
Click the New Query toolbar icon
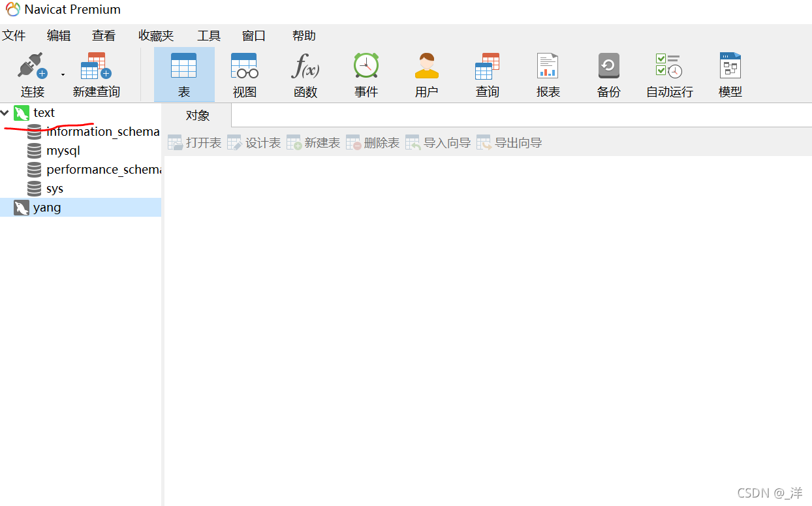point(96,66)
